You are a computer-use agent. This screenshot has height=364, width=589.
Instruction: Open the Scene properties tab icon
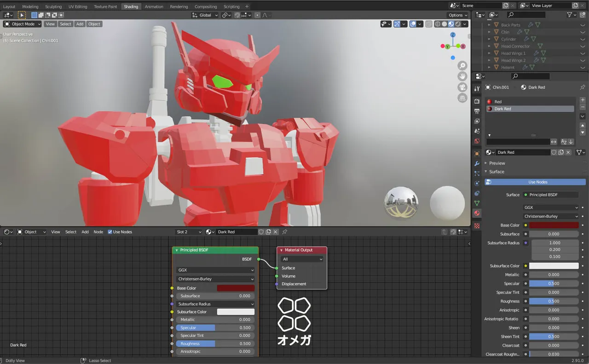[477, 131]
